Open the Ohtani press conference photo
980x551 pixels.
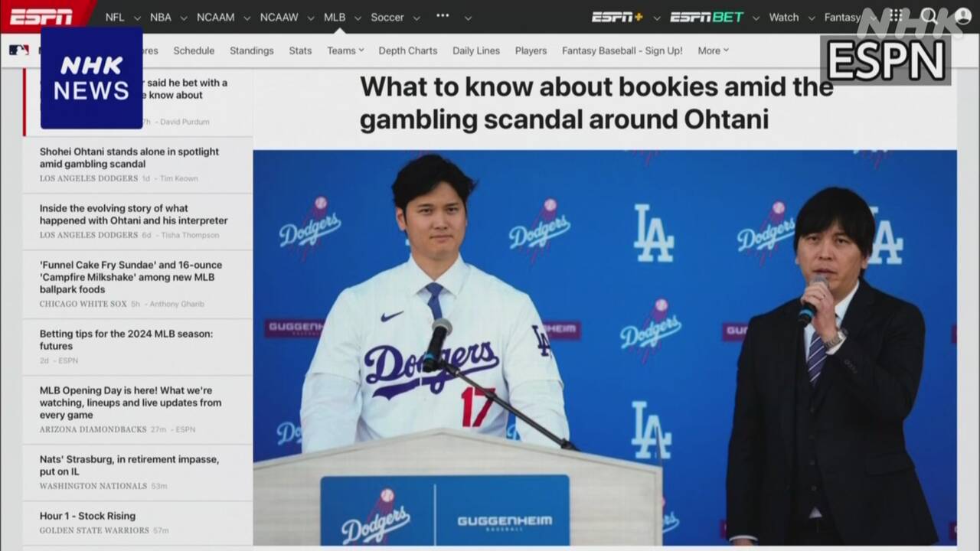605,347
